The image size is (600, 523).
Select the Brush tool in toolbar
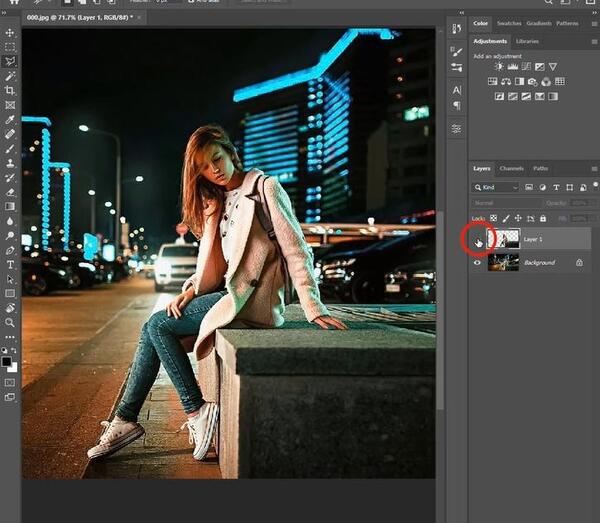[x=10, y=148]
